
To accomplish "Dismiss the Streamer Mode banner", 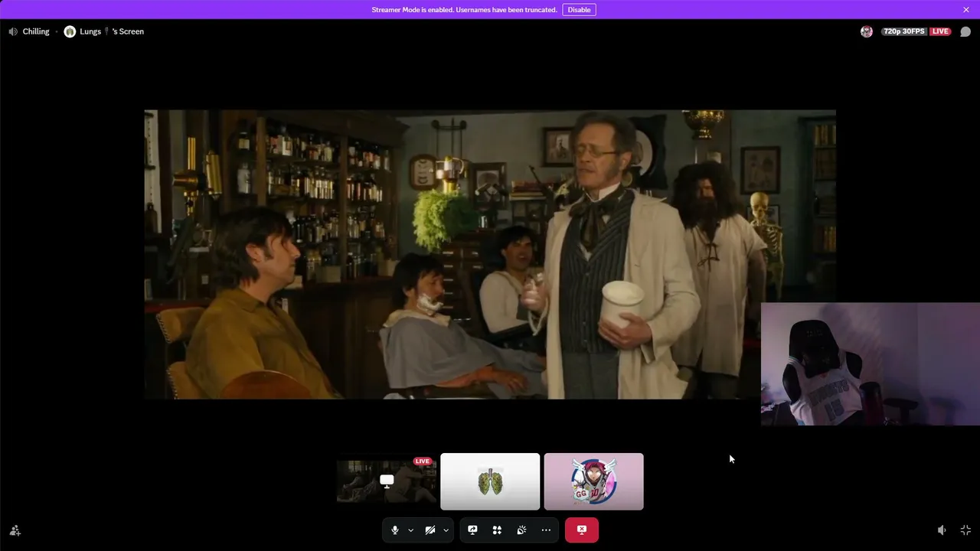I will (x=966, y=10).
